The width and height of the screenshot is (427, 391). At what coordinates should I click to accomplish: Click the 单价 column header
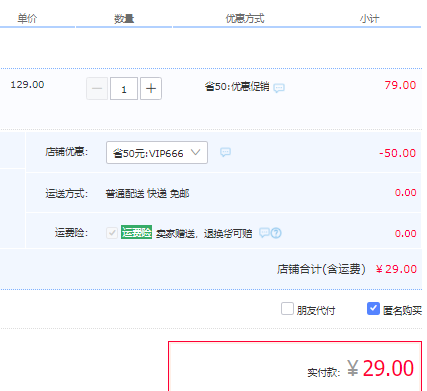tap(27, 19)
